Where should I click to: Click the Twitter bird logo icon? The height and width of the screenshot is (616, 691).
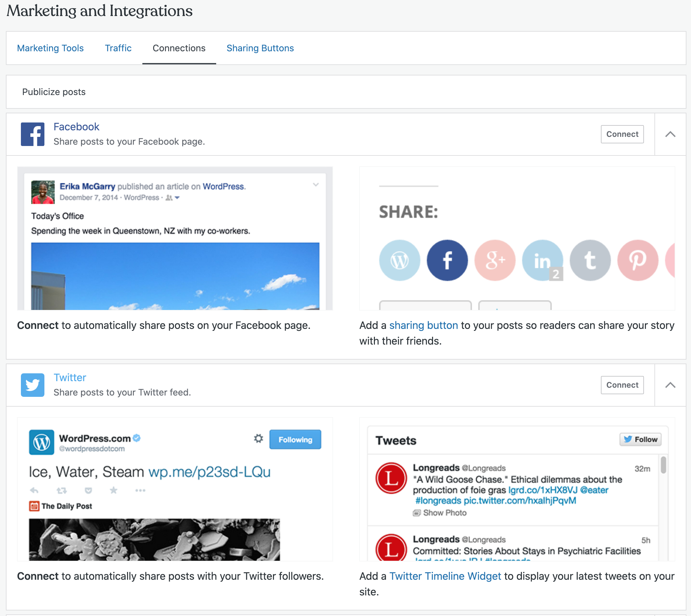pos(32,385)
